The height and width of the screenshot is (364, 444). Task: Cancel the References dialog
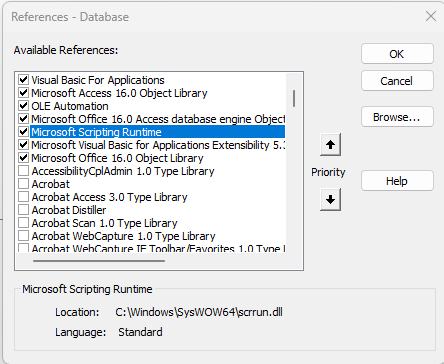pyautogui.click(x=397, y=81)
